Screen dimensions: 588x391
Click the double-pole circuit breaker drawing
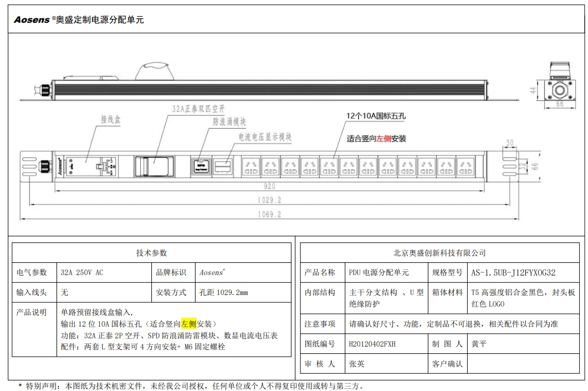154,166
